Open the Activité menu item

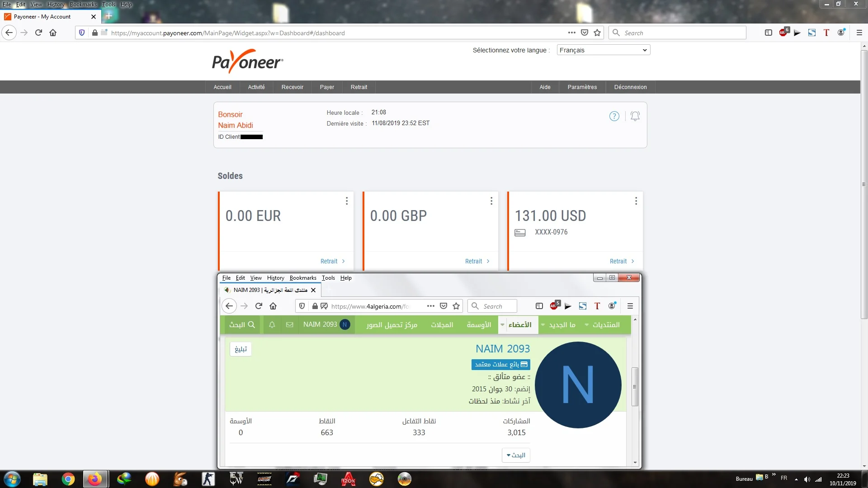coord(256,87)
